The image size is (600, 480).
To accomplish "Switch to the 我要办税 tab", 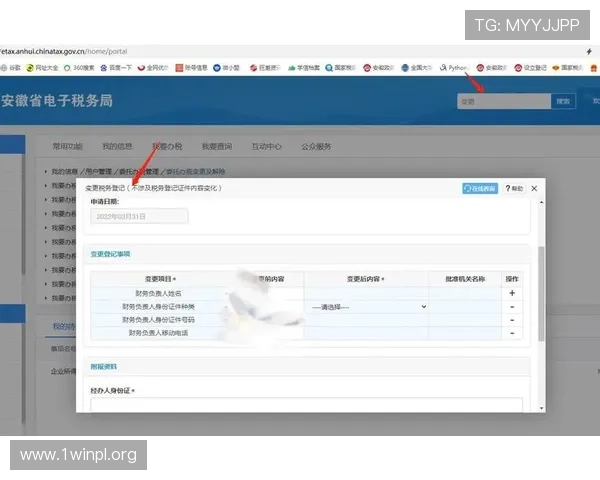I will tap(167, 146).
